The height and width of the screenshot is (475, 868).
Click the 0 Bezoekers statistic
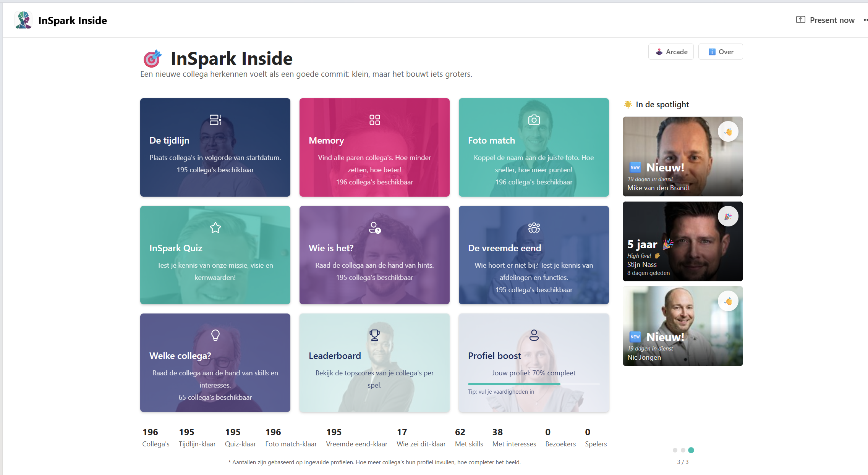[x=560, y=438]
